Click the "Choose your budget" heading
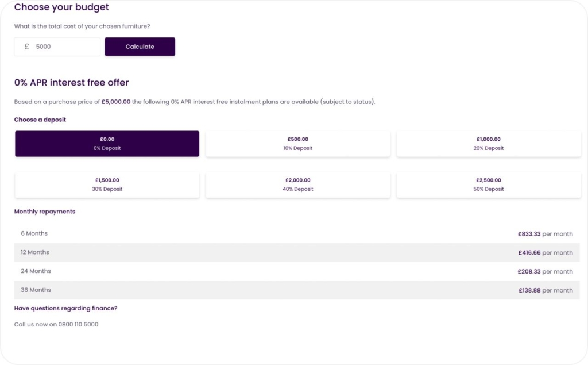The width and height of the screenshot is (588, 365). 61,7
